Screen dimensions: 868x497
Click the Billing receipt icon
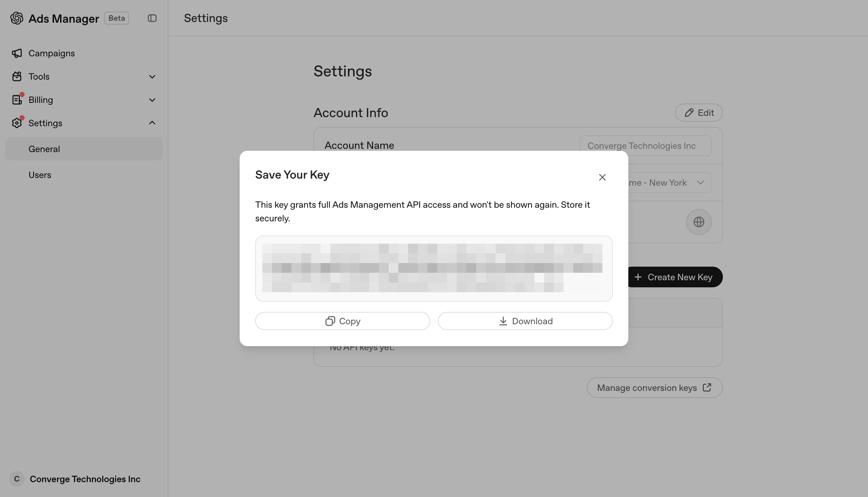[17, 100]
